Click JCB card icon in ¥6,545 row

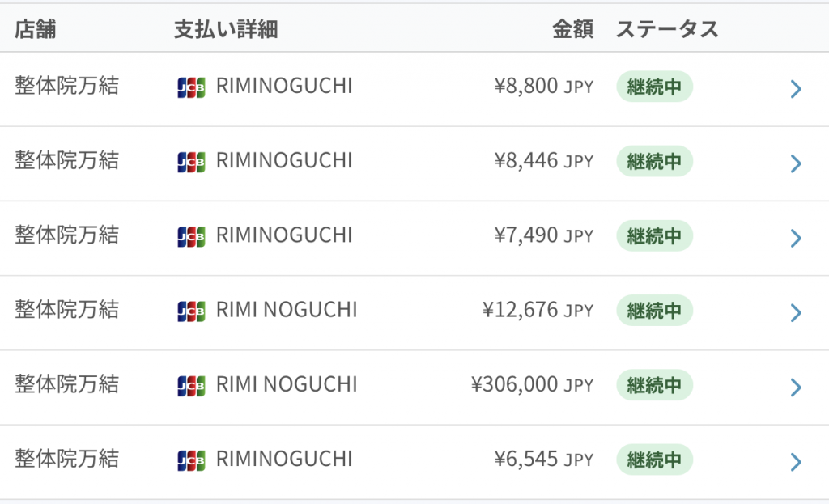click(x=191, y=460)
